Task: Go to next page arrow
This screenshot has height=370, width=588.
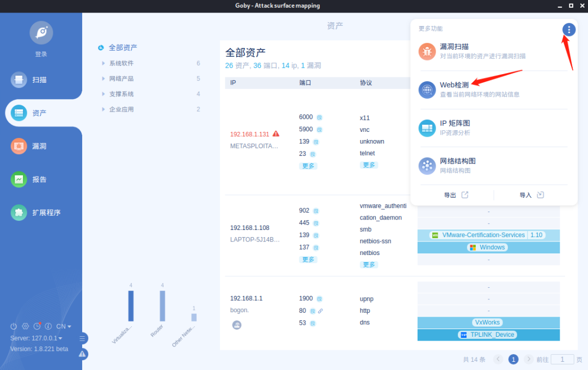Action: [x=528, y=360]
